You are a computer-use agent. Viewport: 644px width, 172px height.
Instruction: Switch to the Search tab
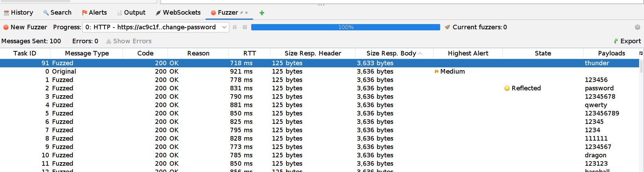pos(57,13)
